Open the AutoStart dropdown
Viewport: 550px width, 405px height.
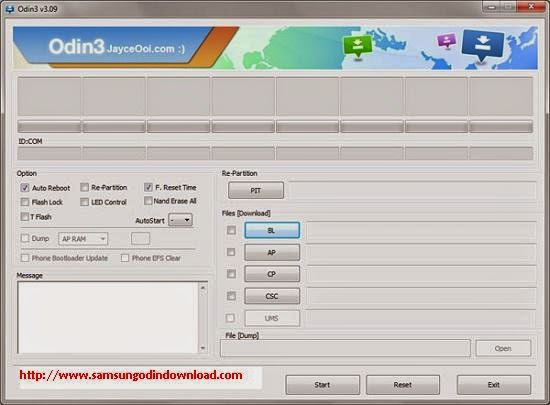click(x=180, y=220)
